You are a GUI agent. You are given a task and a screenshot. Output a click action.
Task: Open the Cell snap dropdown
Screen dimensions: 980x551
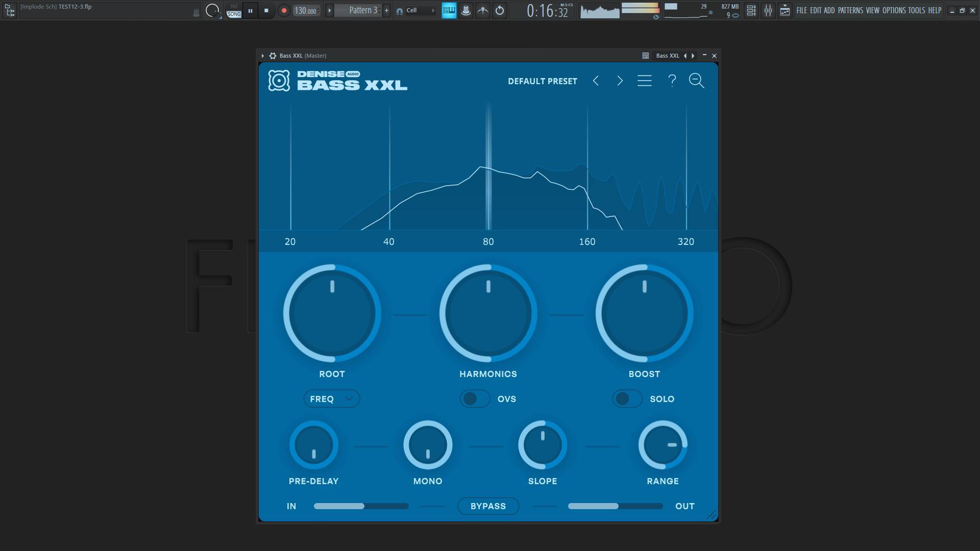[x=420, y=10]
